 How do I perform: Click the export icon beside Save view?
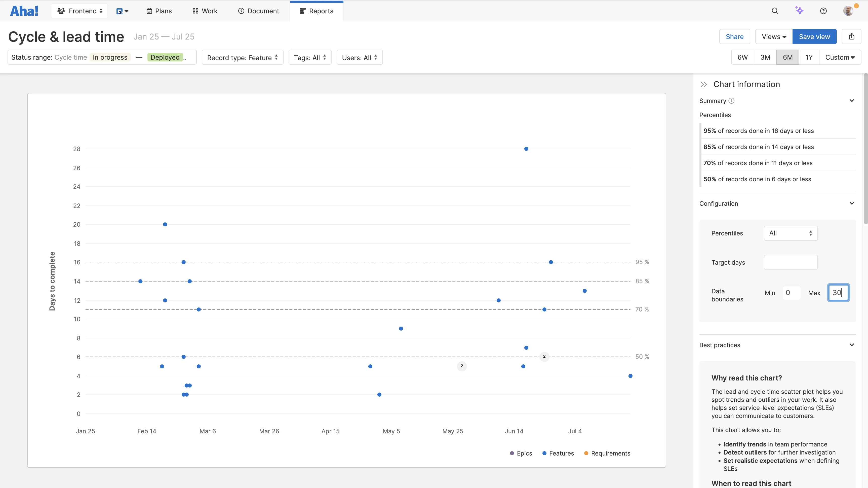point(851,37)
